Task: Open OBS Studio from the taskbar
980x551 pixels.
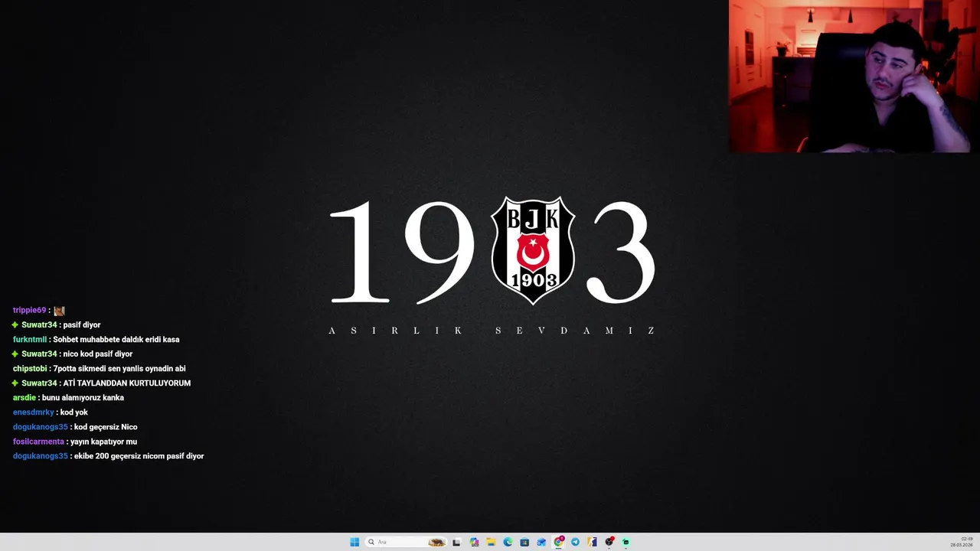Action: [609, 542]
